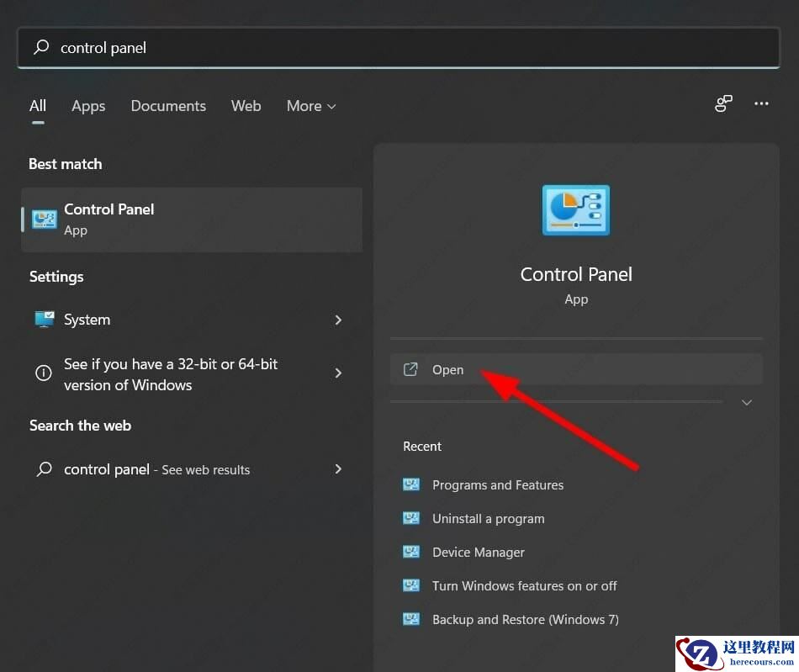The image size is (799, 672).
Task: Open the More filter dropdown
Action: click(x=310, y=106)
